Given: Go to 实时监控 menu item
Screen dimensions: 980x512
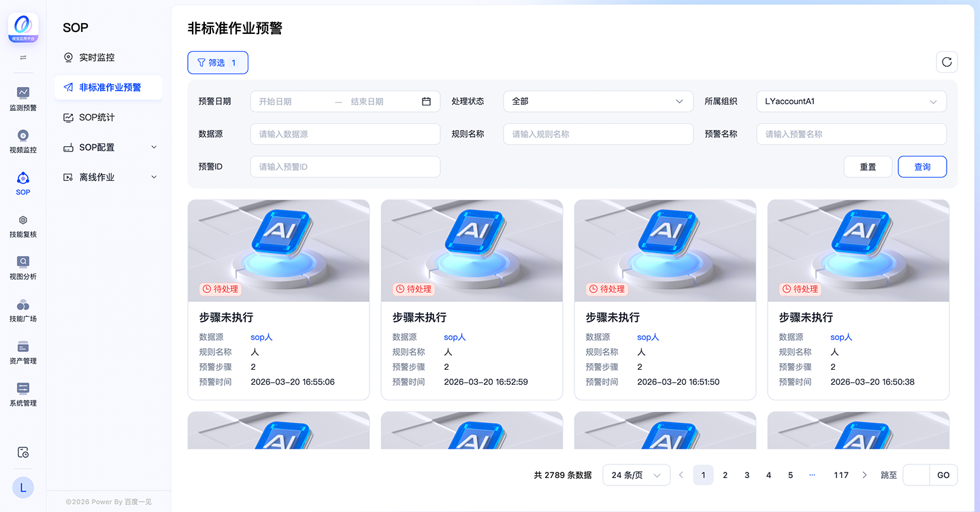Looking at the screenshot, I should click(108, 58).
